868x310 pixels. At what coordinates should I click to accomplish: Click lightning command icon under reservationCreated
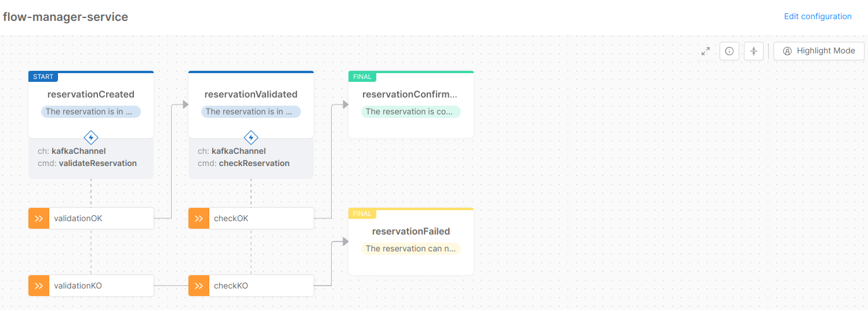91,138
